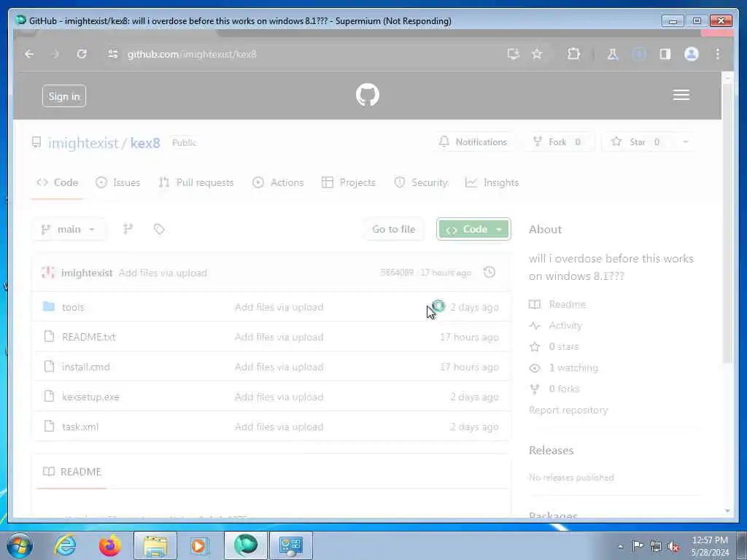Open the README.txt file
This screenshot has width=747, height=560.
point(88,337)
